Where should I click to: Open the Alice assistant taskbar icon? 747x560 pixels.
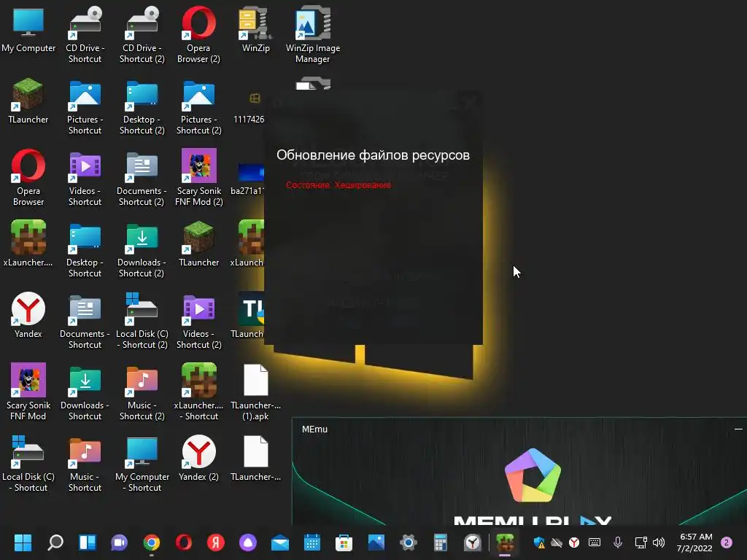(248, 542)
